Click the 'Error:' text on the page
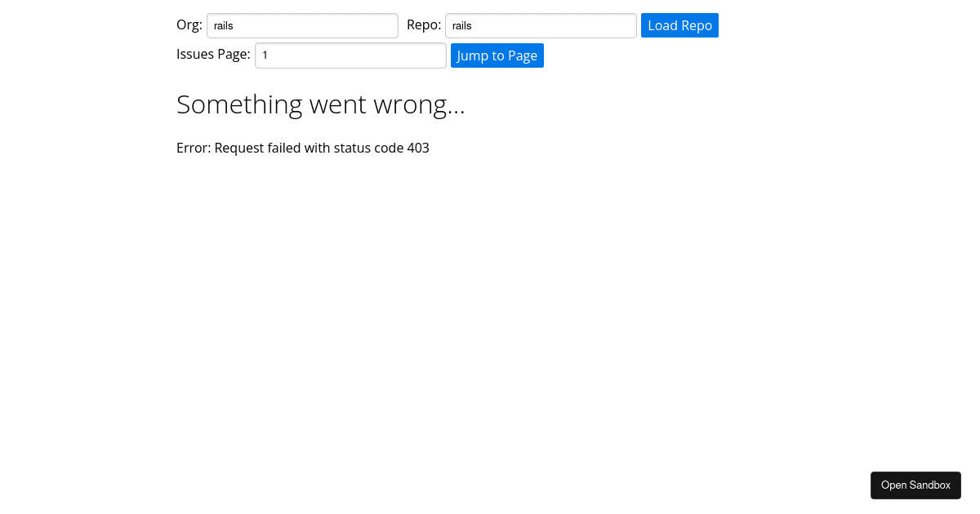This screenshot has height=514, width=980. [194, 148]
